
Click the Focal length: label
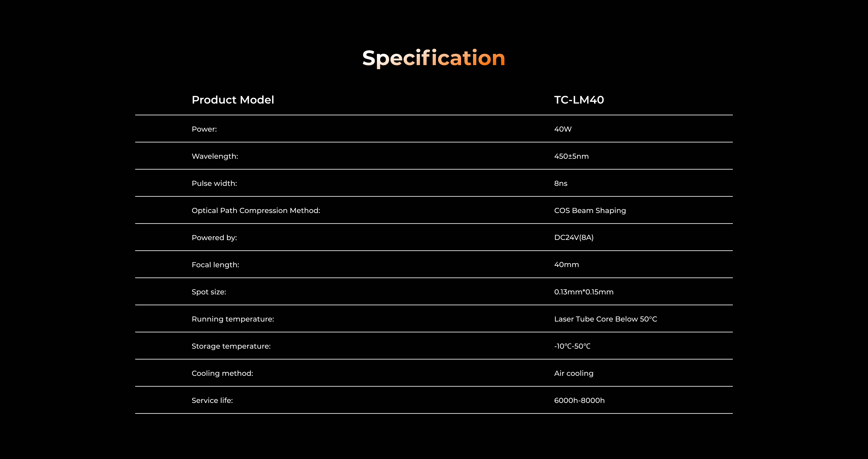coord(215,265)
